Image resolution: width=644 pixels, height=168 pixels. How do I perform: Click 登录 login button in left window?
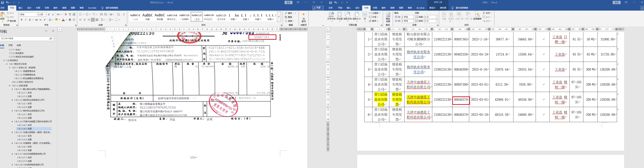289,3
